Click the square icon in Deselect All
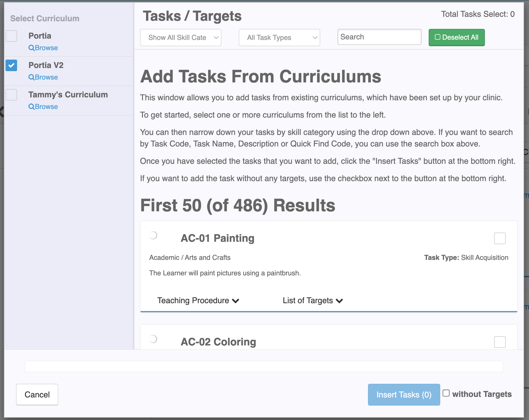 437,37
